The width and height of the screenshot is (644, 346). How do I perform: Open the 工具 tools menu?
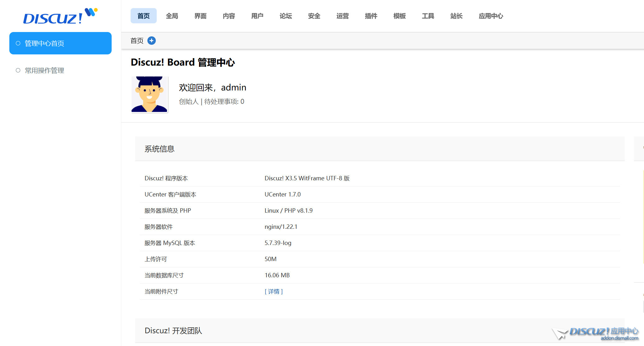[x=428, y=16]
